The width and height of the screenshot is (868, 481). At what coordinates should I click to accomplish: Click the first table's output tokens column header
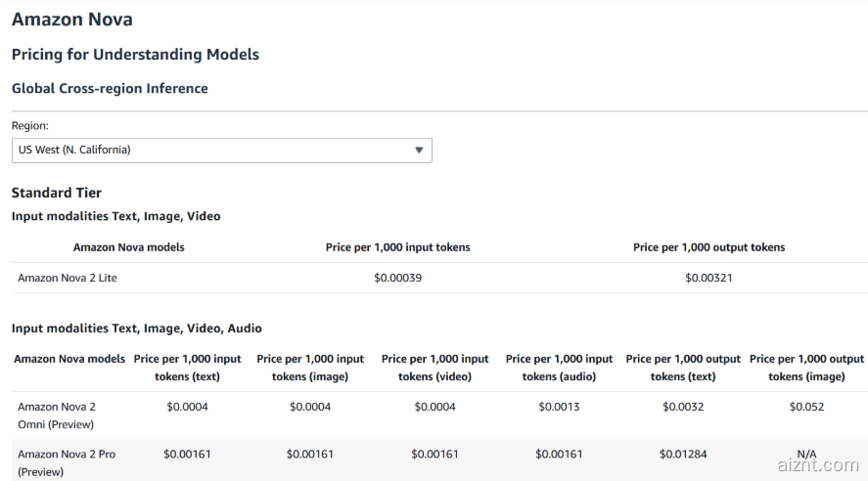pos(708,247)
